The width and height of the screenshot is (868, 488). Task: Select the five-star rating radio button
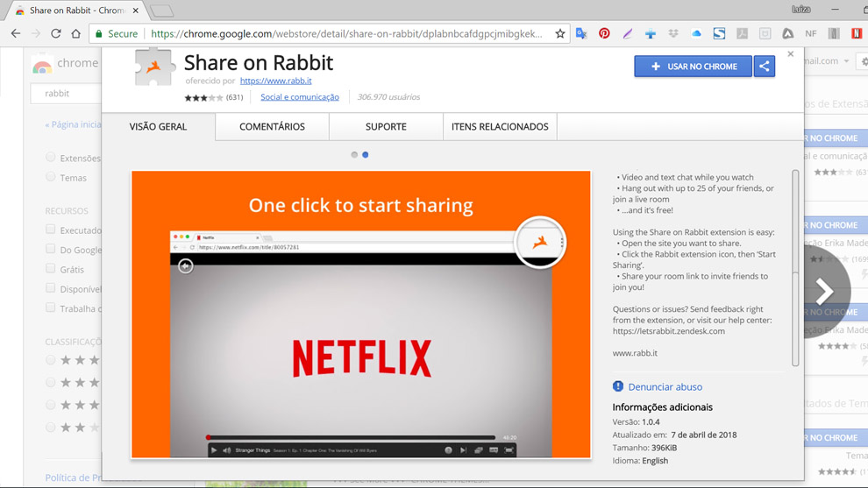tap(50, 360)
